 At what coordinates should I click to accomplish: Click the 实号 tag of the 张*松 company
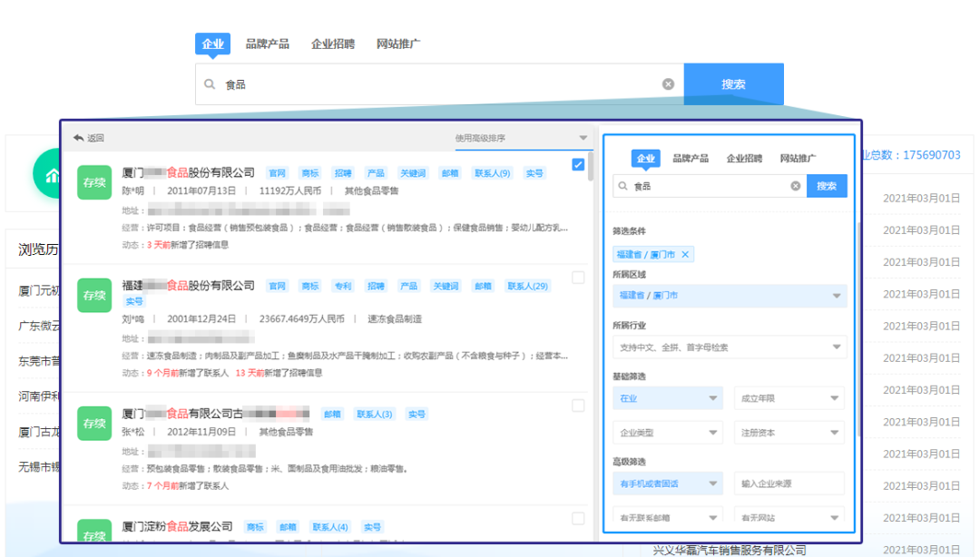[416, 414]
